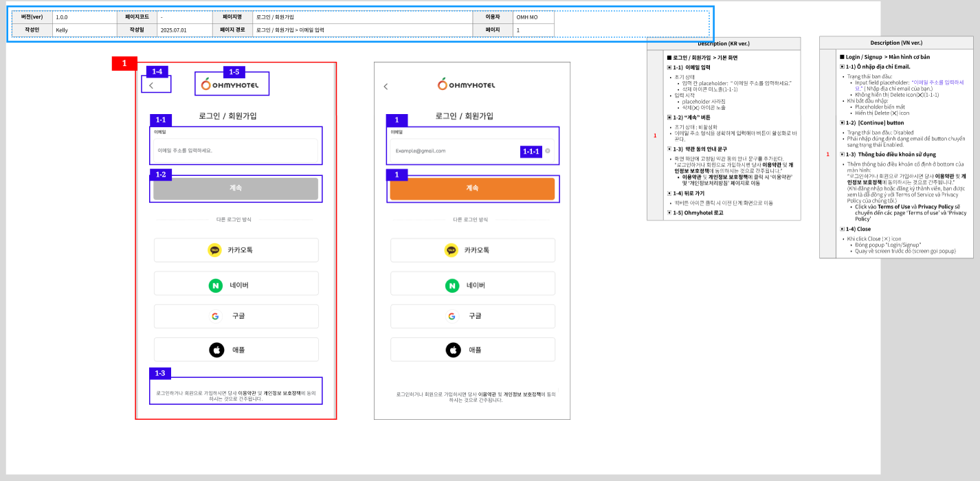Click 개인정보 보호정책 link in the right mockup
980x481 pixels.
(x=522, y=394)
